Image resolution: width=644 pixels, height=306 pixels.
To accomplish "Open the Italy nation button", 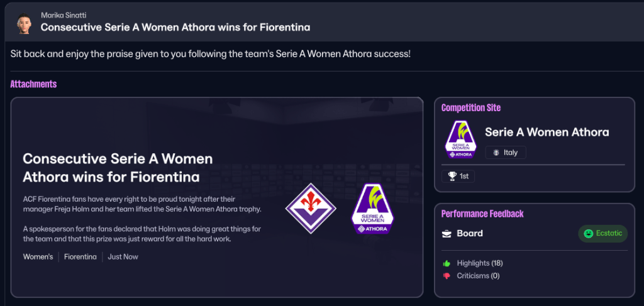I will coord(505,153).
